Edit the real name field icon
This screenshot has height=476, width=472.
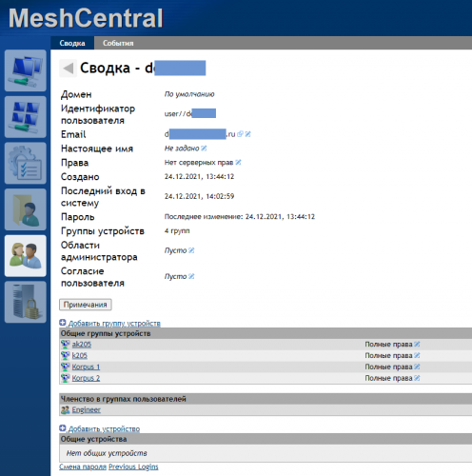pos(204,149)
